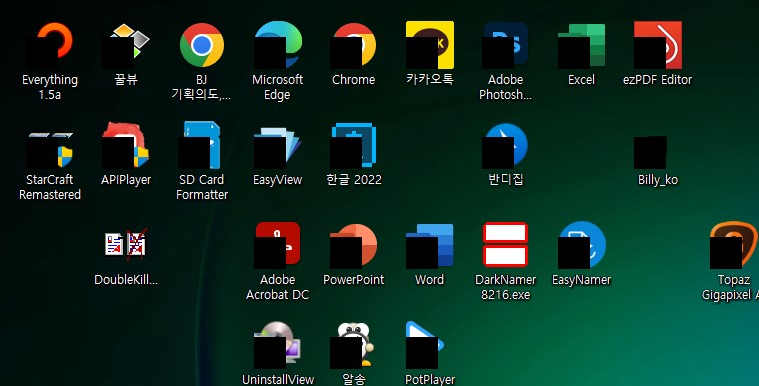
Task: Launch Microsoft Edge from the desktop
Action: [x=278, y=45]
